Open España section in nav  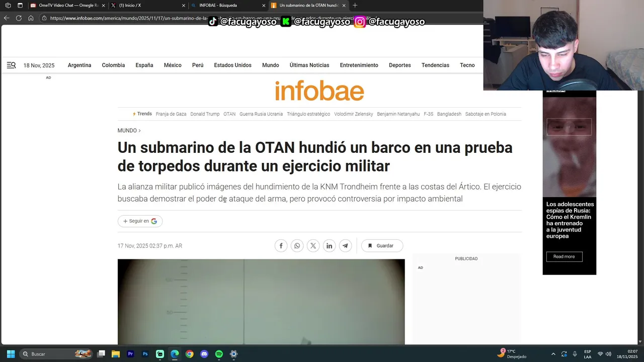pos(144,65)
